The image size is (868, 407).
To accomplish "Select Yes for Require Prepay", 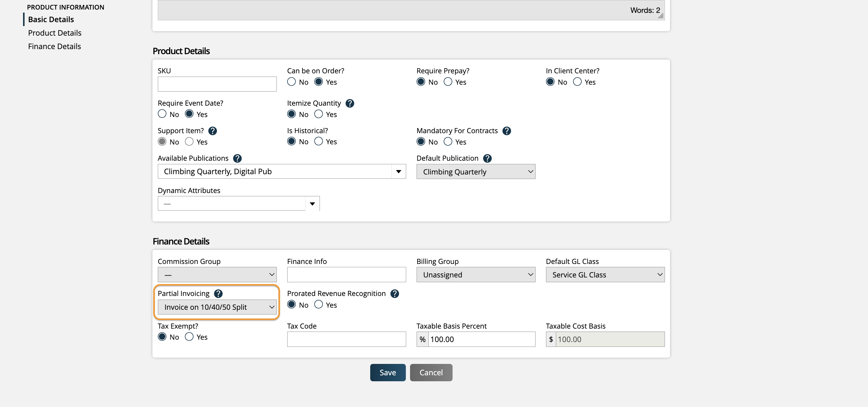I will (x=448, y=81).
